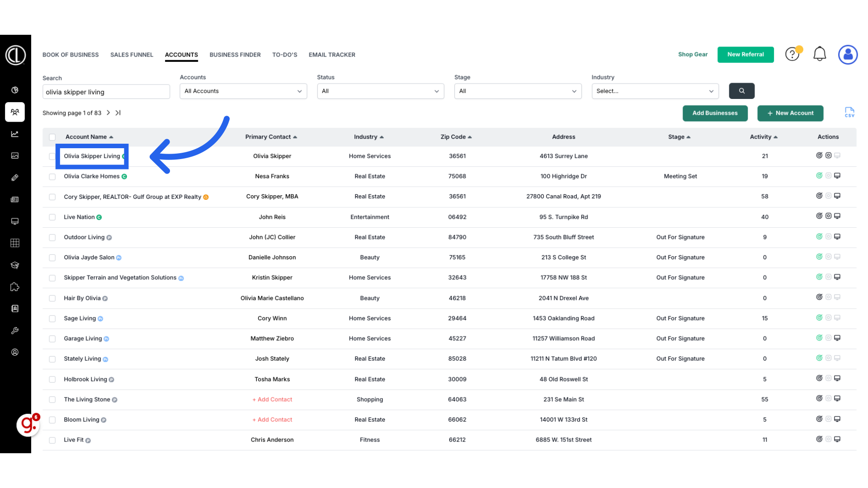Viewport: 868px width, 488px height.
Task: Open the Email Tracker tab
Action: tap(332, 55)
